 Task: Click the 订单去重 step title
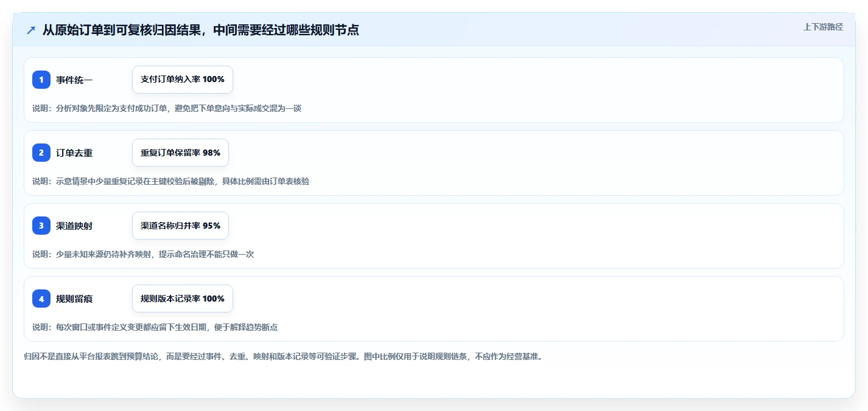(74, 153)
